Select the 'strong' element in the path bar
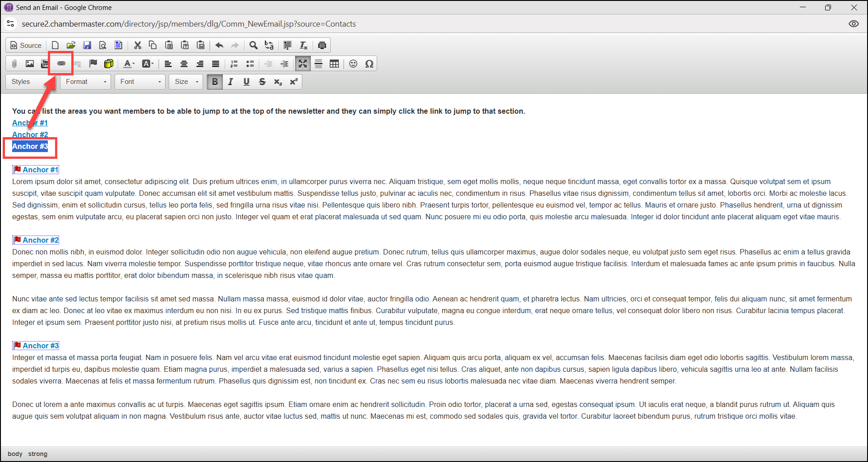The height and width of the screenshot is (462, 868). click(37, 454)
